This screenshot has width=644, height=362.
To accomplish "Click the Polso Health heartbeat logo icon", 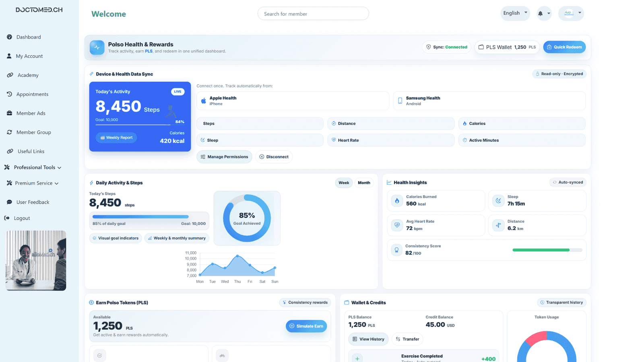I will coord(97,47).
